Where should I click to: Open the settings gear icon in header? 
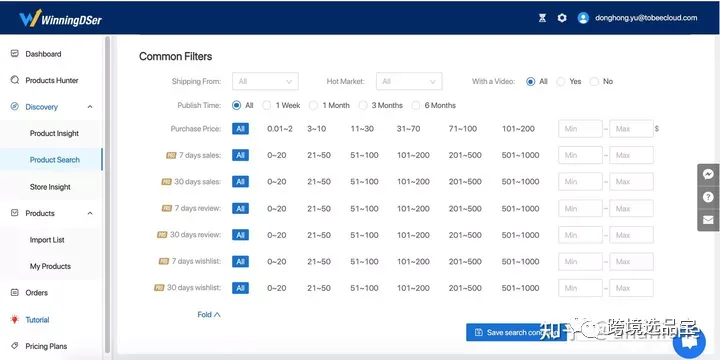[562, 18]
